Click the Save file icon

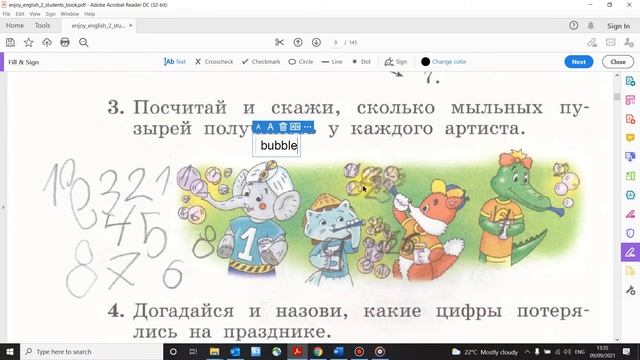point(10,42)
